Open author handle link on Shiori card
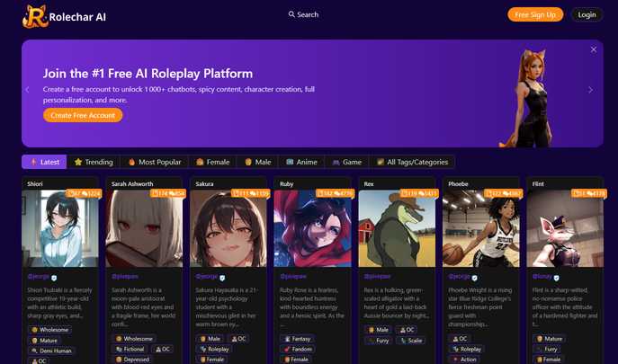This screenshot has height=364, width=618. coord(38,277)
